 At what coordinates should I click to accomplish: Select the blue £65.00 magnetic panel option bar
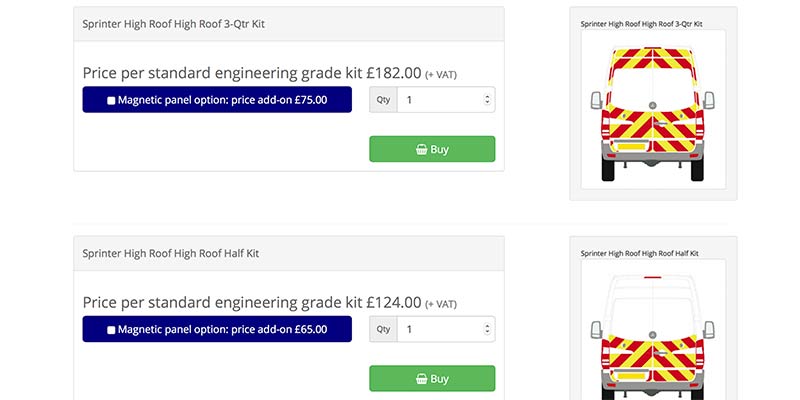pyautogui.click(x=217, y=329)
